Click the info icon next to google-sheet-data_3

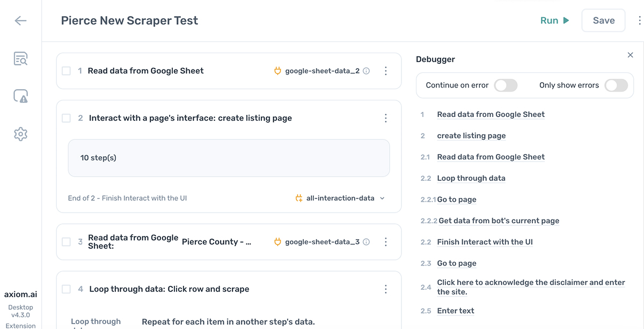tap(367, 242)
